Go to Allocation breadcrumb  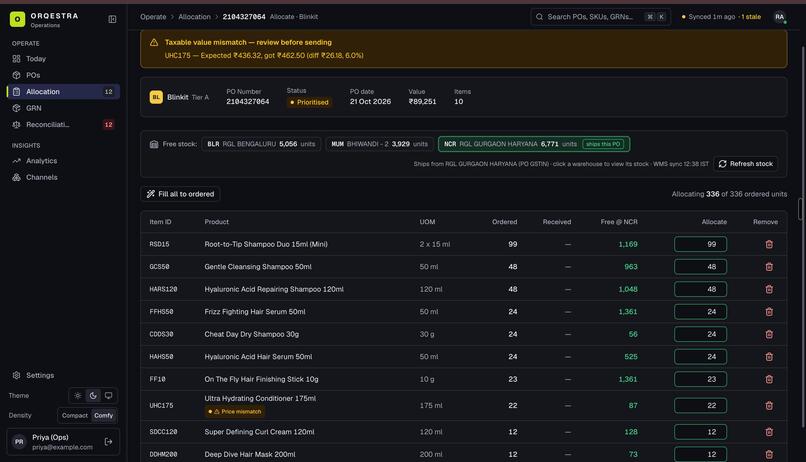click(x=194, y=17)
